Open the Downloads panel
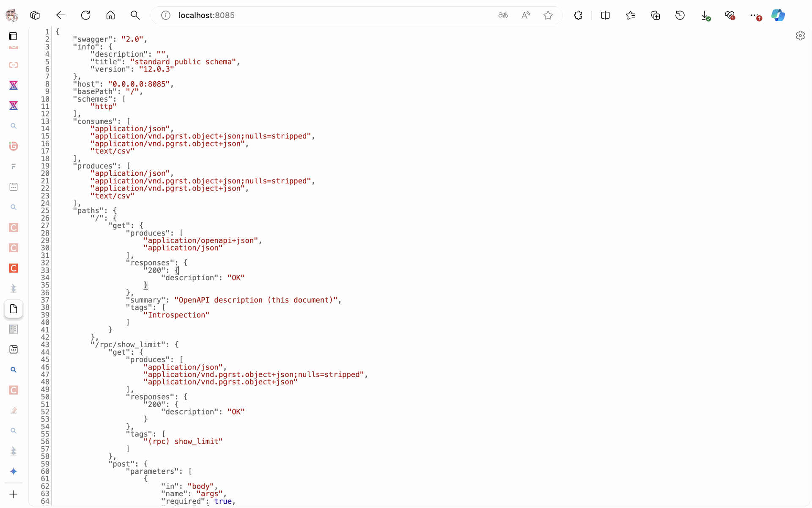812x508 pixels. pyautogui.click(x=705, y=16)
